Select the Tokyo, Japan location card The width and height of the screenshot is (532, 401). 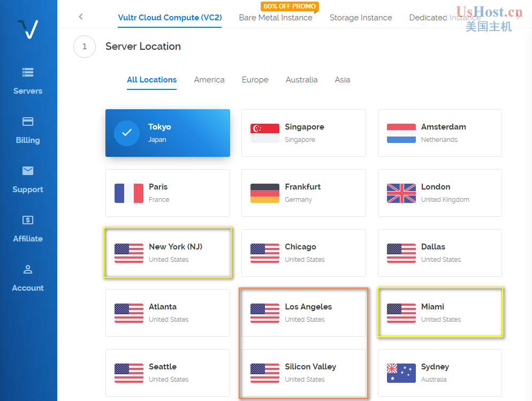coord(168,133)
